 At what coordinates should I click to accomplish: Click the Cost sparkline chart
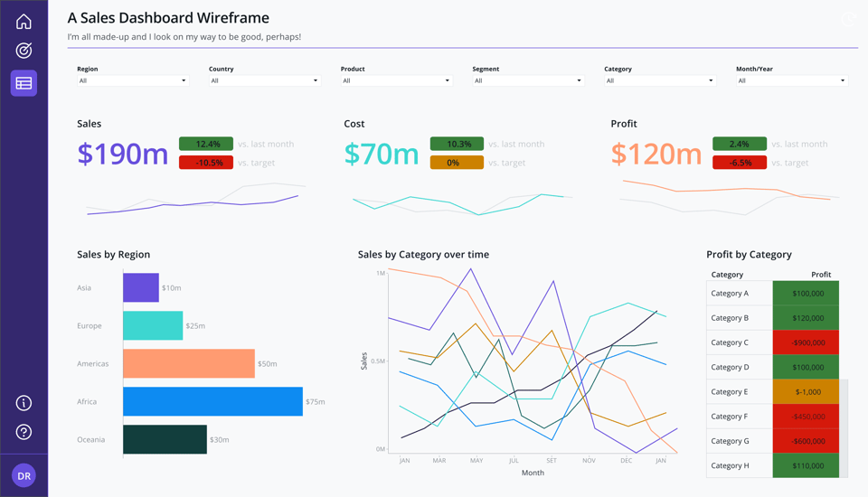pos(463,203)
